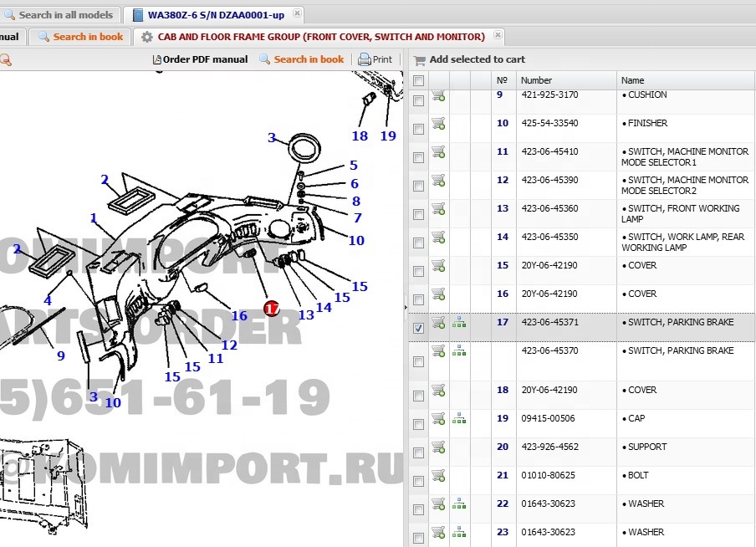Add CUSHION 421-925-3170 to cart icon

tap(438, 95)
